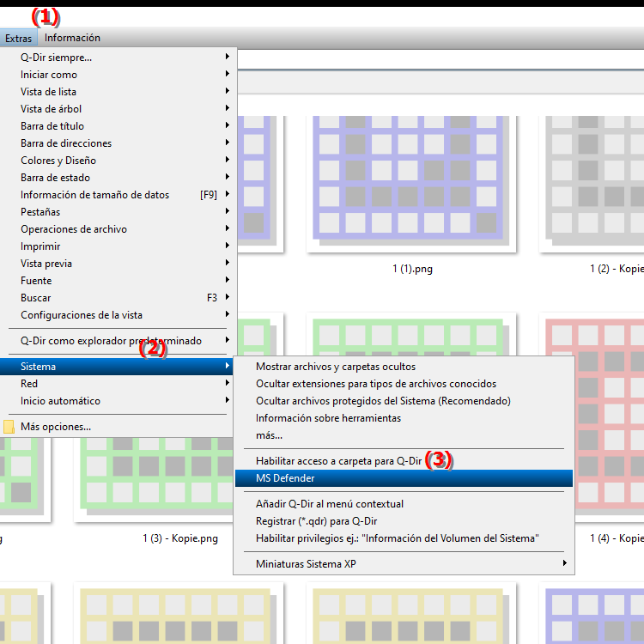Expand the Barra de título submenu
The height and width of the screenshot is (644, 644).
coord(118,126)
